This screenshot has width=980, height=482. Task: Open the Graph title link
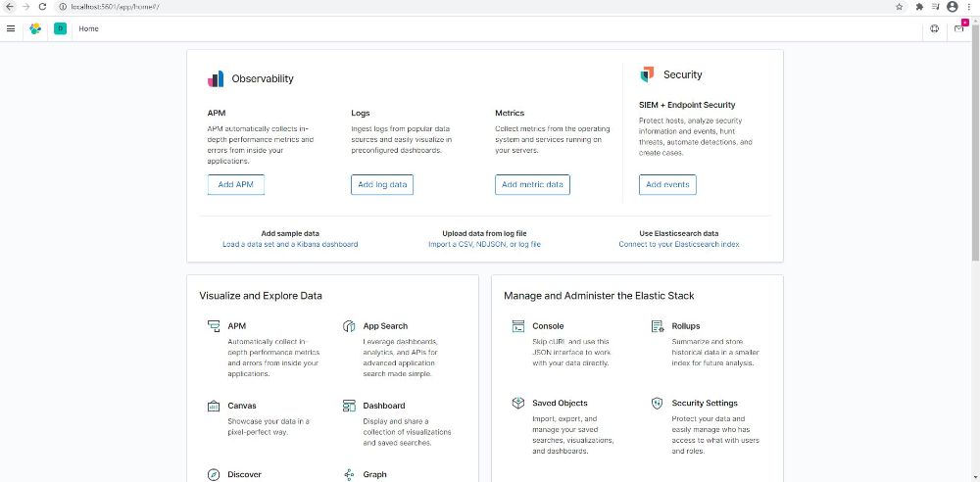coord(374,474)
